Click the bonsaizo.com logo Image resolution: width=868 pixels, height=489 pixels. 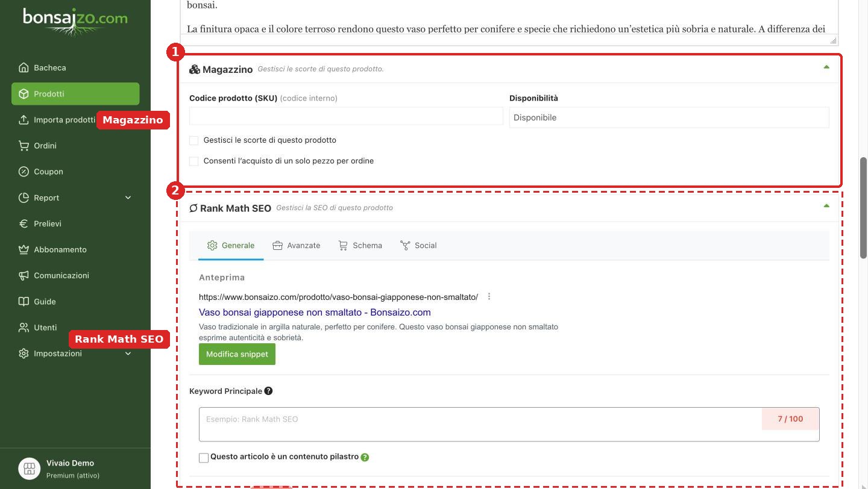click(x=75, y=21)
